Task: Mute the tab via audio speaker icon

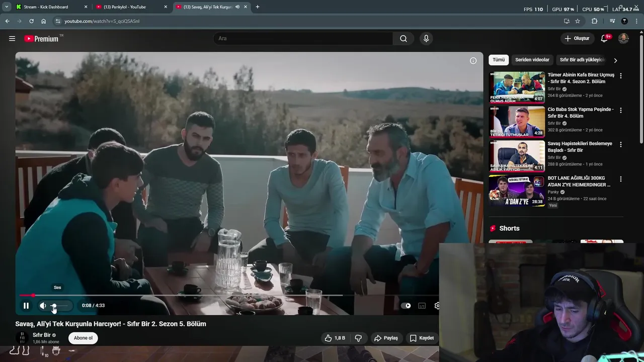Action: (237, 7)
